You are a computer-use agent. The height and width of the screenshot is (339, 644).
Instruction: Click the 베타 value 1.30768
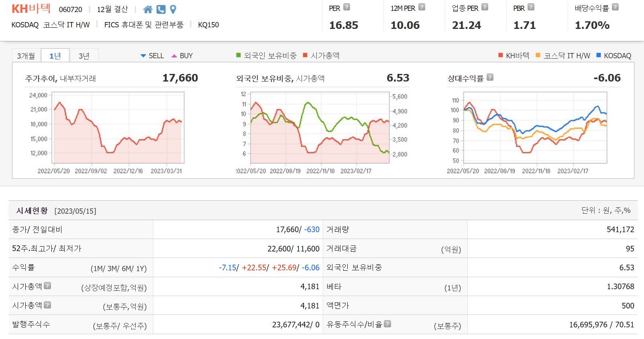click(620, 286)
